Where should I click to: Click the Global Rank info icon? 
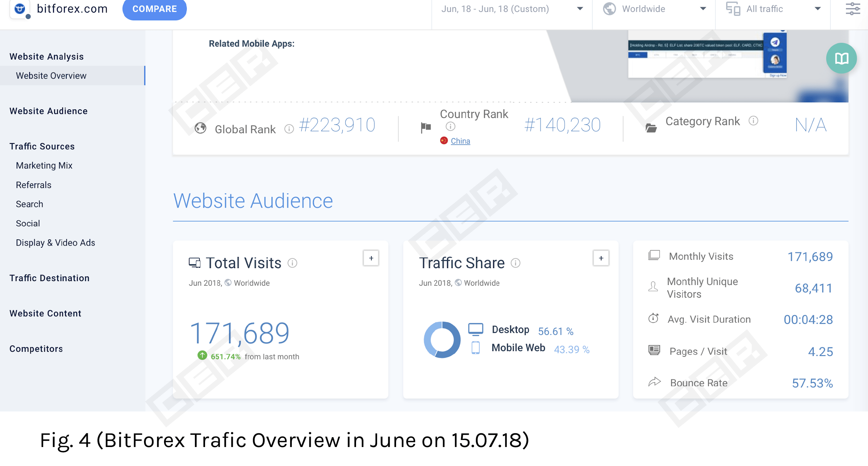click(289, 129)
